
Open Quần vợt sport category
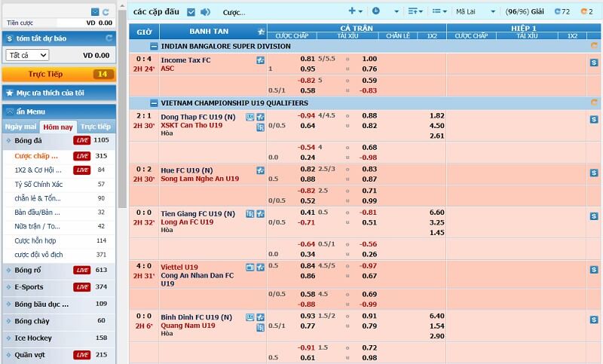59,355
